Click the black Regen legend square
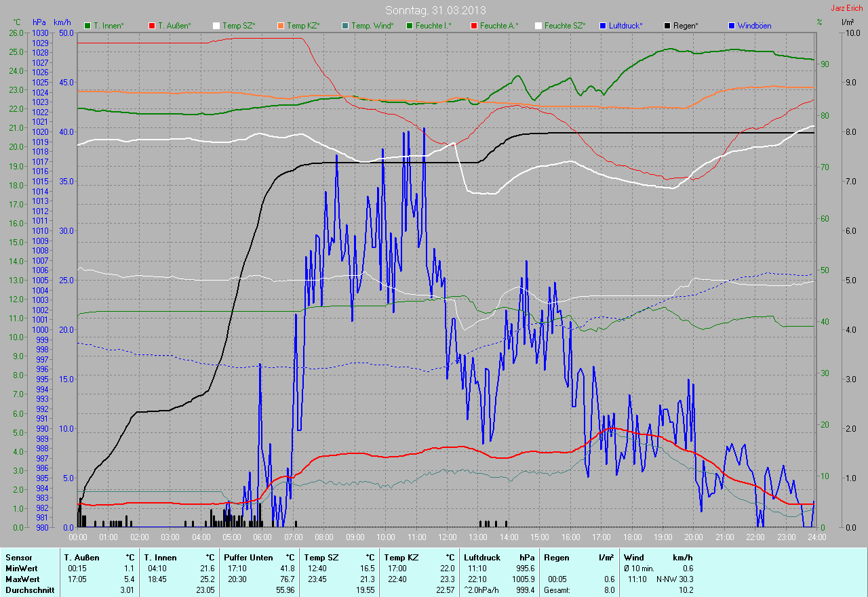Viewport: 868px width, 597px height. click(667, 26)
